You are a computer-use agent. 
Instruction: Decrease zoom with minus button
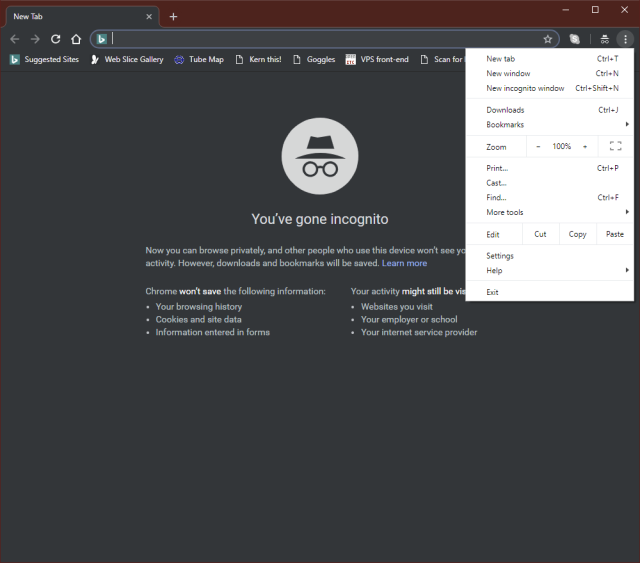pos(538,146)
